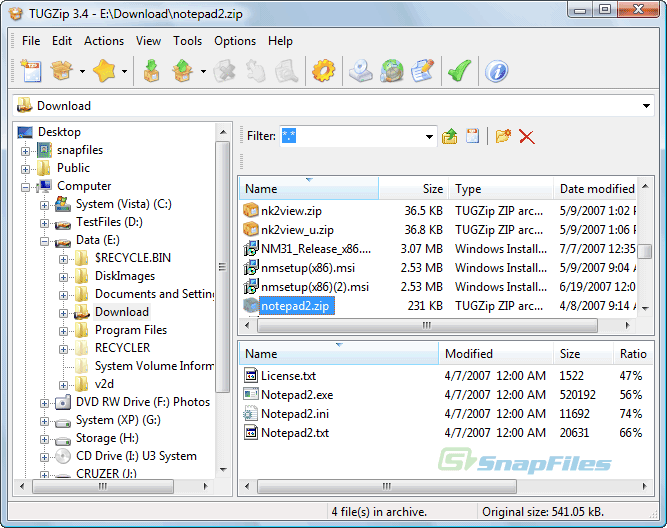Screen dimensions: 667x528
Task: Open the Tools menu
Action: (187, 41)
